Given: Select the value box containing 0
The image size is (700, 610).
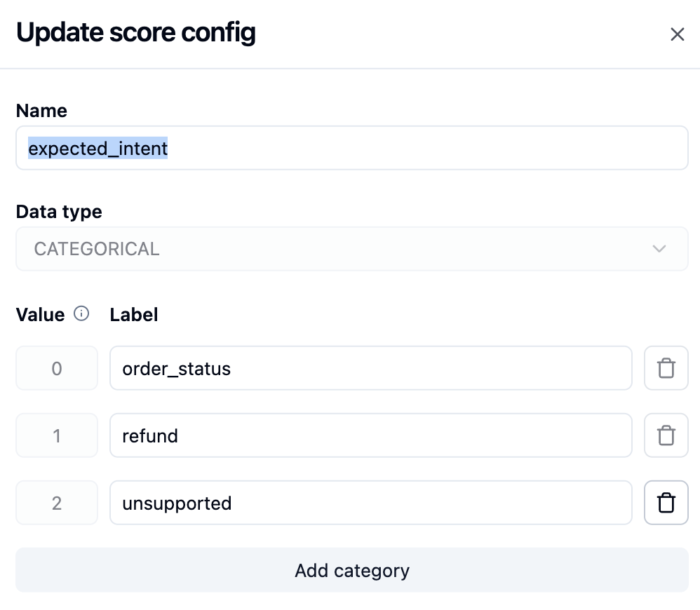Looking at the screenshot, I should (57, 368).
